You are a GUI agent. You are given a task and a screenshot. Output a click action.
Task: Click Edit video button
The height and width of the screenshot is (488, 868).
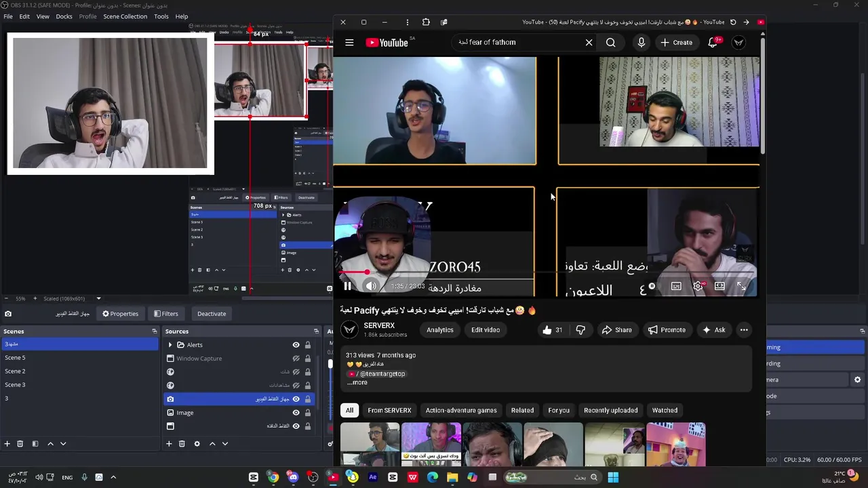(486, 330)
